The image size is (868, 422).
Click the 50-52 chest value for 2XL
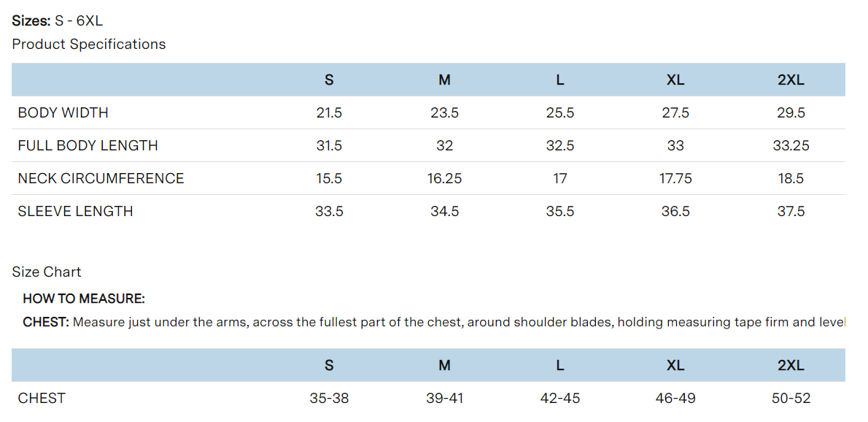click(791, 398)
